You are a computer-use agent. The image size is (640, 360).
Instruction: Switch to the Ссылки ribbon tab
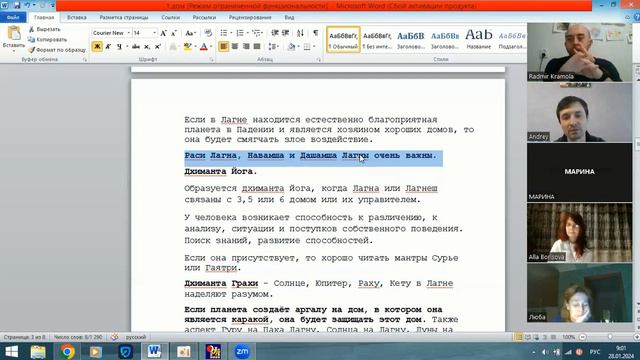click(171, 18)
